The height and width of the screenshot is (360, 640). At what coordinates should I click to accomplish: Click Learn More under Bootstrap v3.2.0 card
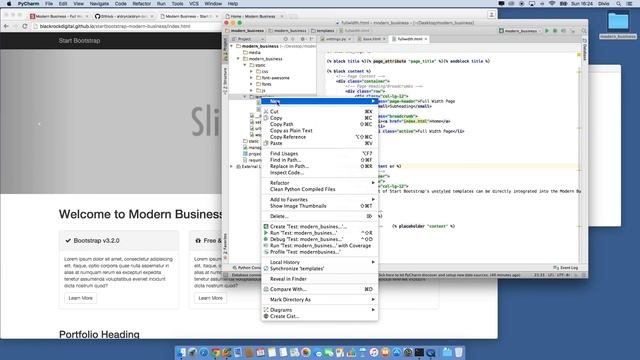pos(80,298)
